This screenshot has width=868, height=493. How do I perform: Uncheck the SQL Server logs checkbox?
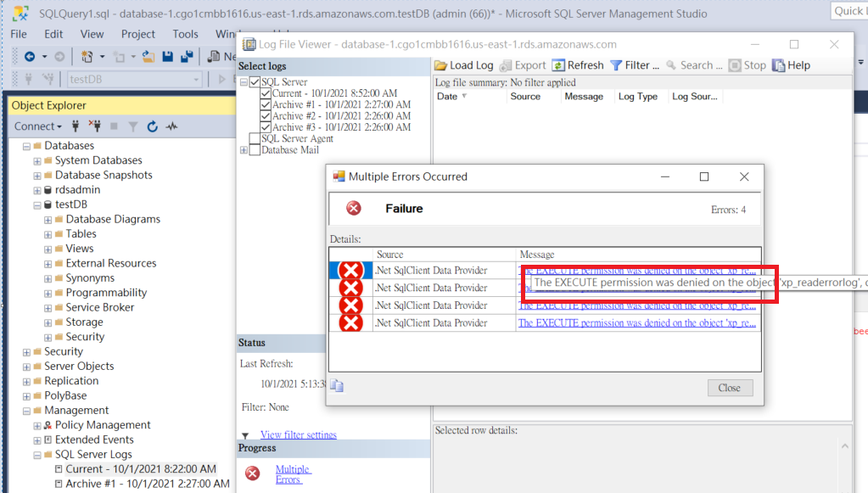255,82
